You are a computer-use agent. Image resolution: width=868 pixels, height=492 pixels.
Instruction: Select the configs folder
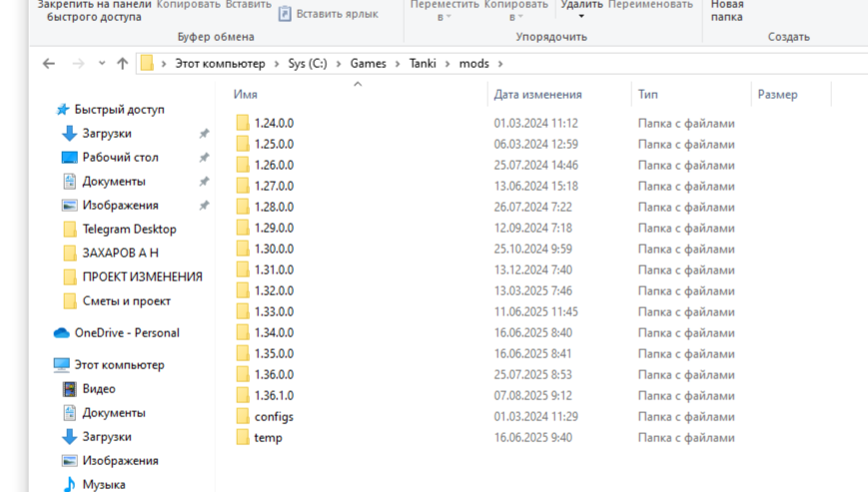click(273, 417)
